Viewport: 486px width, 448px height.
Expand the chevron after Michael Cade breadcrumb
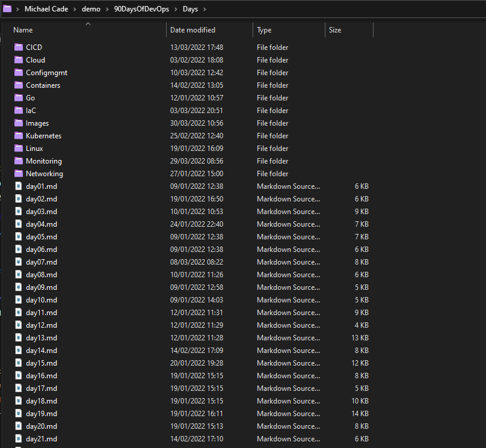[x=75, y=9]
